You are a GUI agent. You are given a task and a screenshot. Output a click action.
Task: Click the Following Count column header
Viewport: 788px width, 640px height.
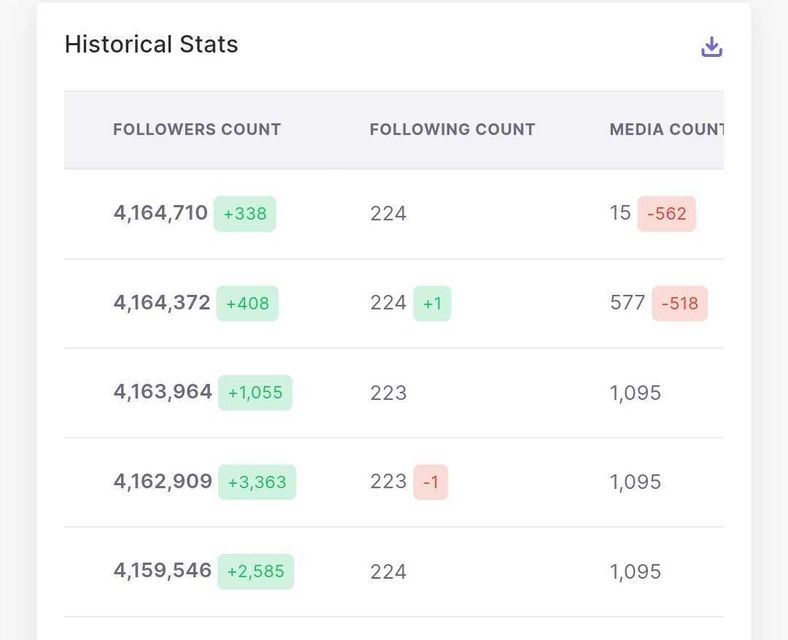[452, 129]
